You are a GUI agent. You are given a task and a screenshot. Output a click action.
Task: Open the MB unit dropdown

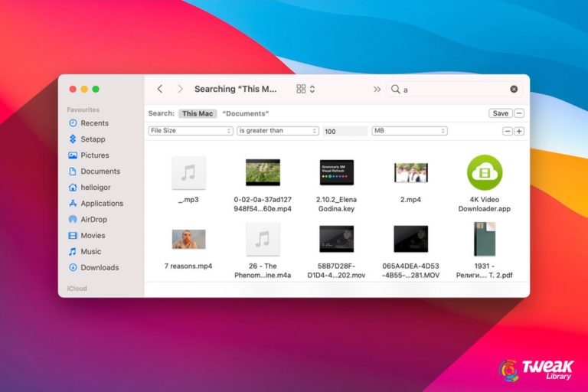[x=409, y=131]
